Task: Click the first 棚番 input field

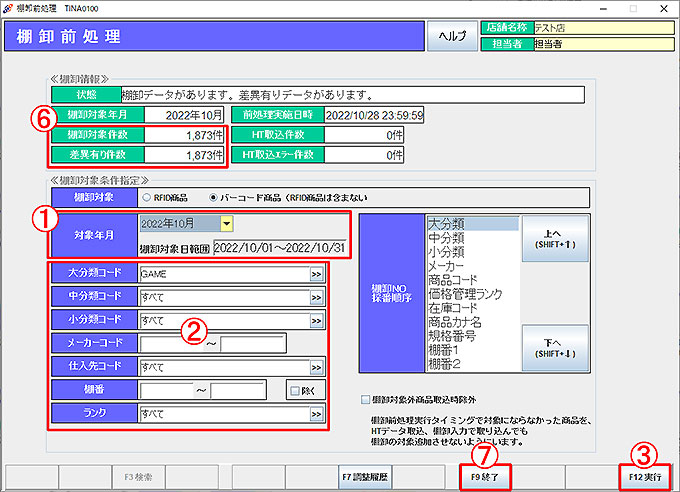Action: (166, 390)
